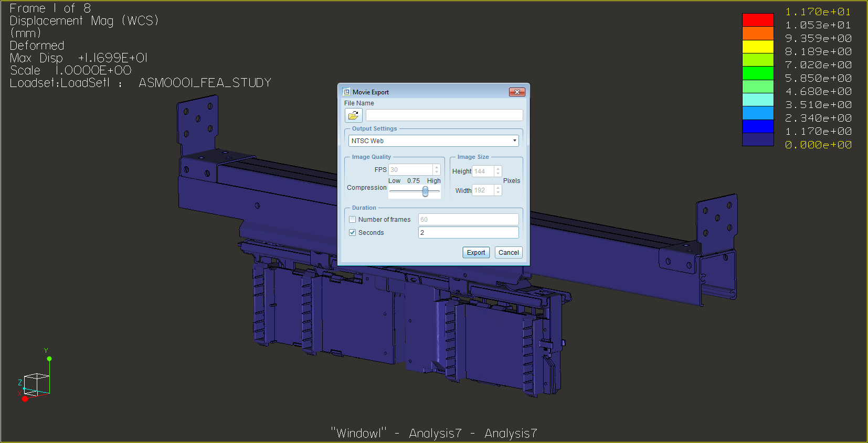Increase the image Height stepper

pos(498,169)
